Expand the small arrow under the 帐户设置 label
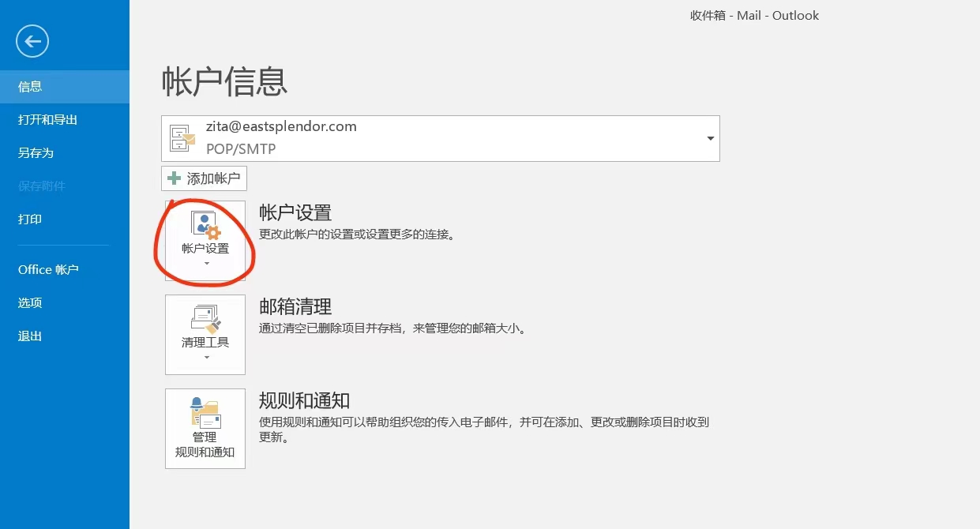The width and height of the screenshot is (980, 529). [x=206, y=264]
